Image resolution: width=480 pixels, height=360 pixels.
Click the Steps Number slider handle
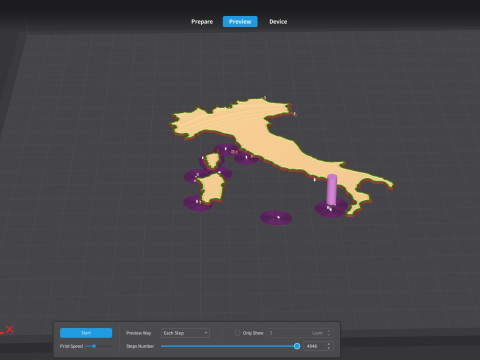tap(297, 346)
